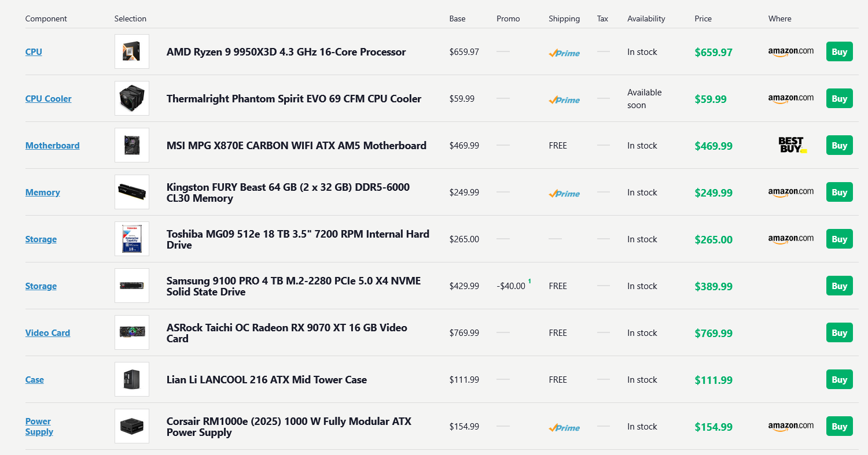Click the Best Buy logo for the motherboard
This screenshot has width=868, height=455.
point(792,145)
